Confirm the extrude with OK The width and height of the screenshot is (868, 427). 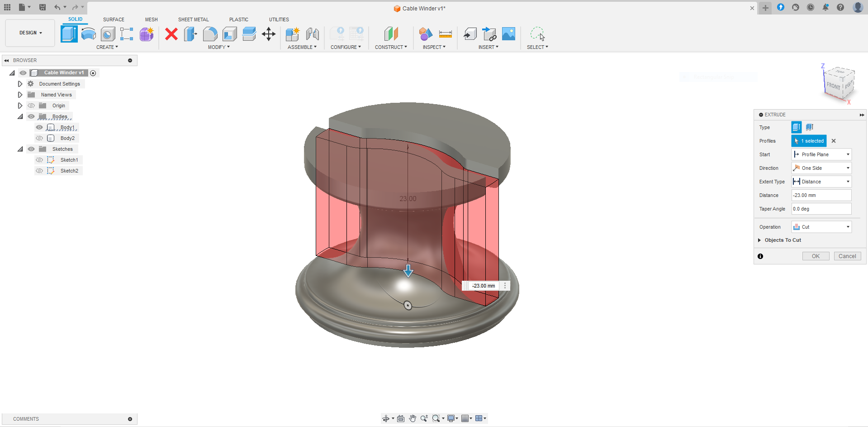click(816, 256)
